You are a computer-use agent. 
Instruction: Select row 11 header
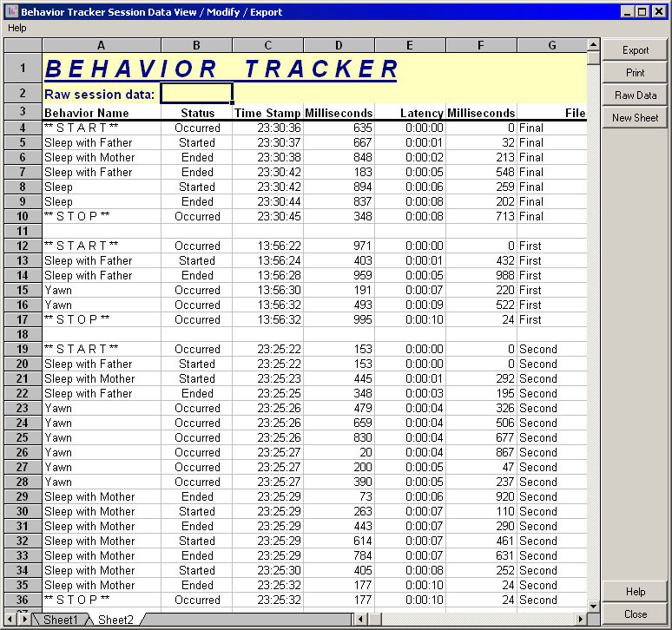pos(23,232)
